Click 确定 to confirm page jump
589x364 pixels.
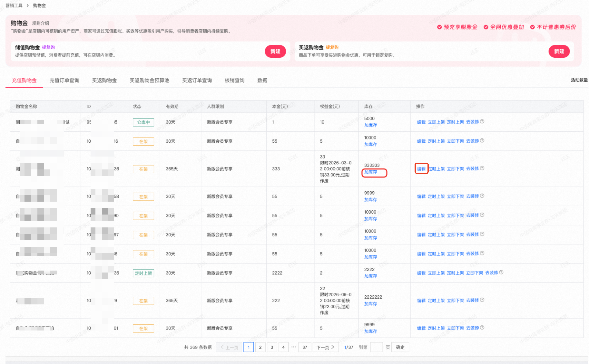tap(400, 347)
